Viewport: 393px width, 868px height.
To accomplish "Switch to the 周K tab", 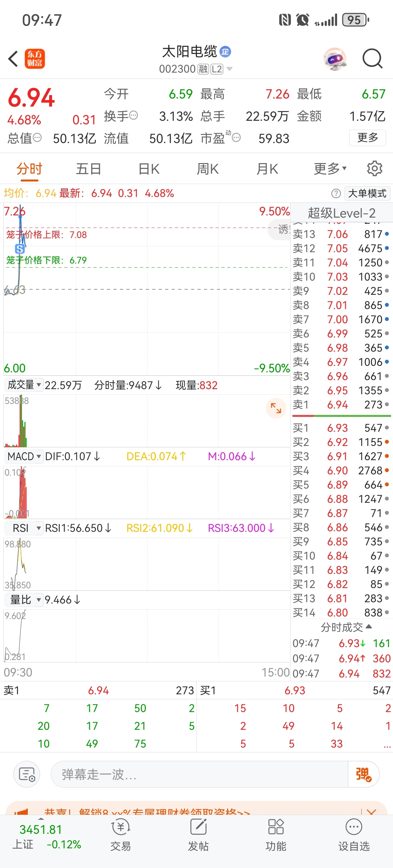I will click(208, 169).
